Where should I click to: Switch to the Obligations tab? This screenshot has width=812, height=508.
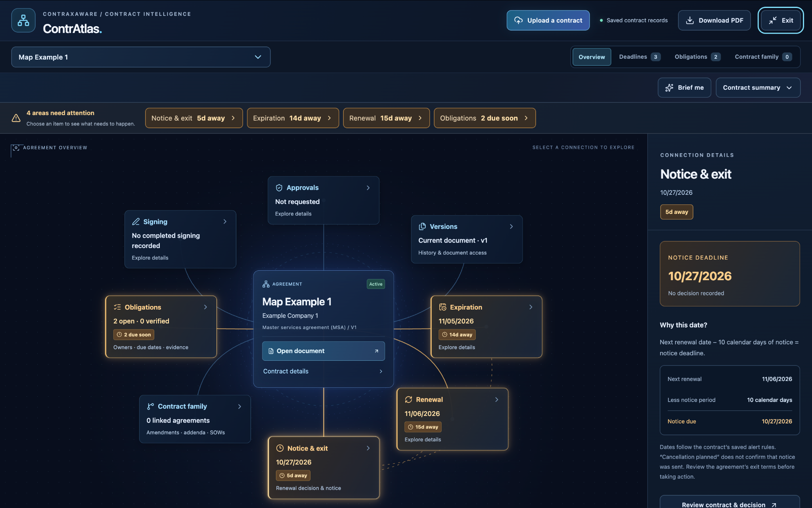click(x=697, y=57)
